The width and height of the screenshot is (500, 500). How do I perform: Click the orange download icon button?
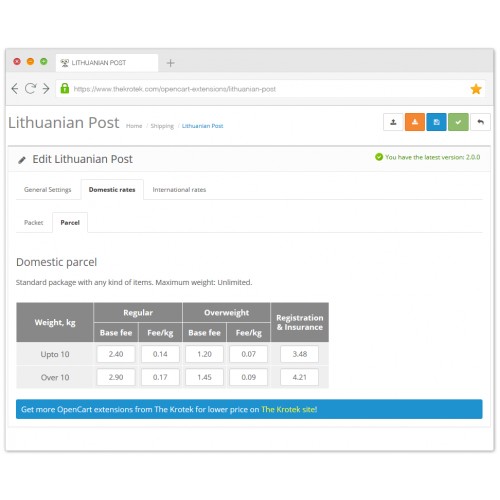click(x=415, y=122)
